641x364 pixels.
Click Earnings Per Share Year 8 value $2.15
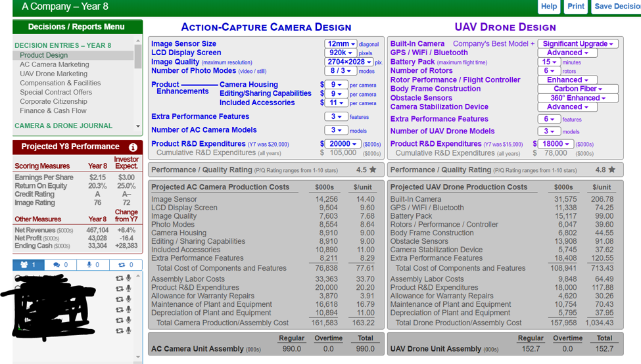97,177
